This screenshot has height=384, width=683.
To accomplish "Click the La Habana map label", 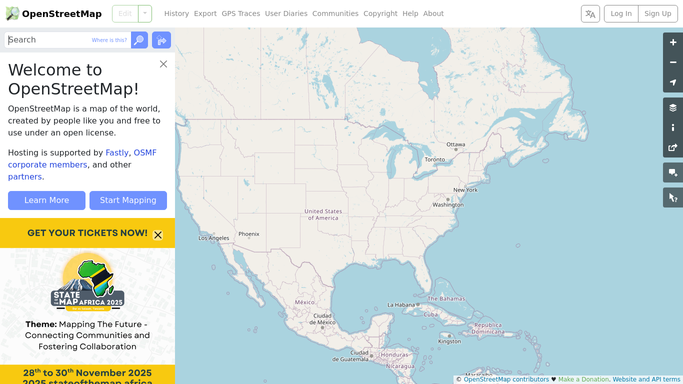I will [401, 305].
